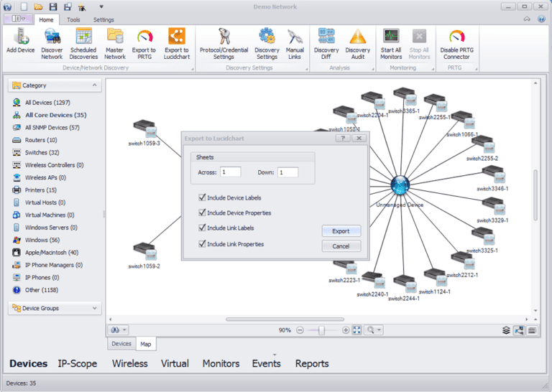
Task: Open the IP-Scope section
Action: click(78, 363)
